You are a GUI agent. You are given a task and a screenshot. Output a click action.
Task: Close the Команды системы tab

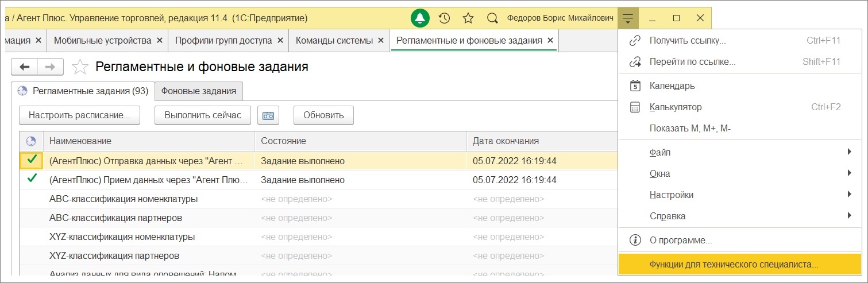coord(382,41)
